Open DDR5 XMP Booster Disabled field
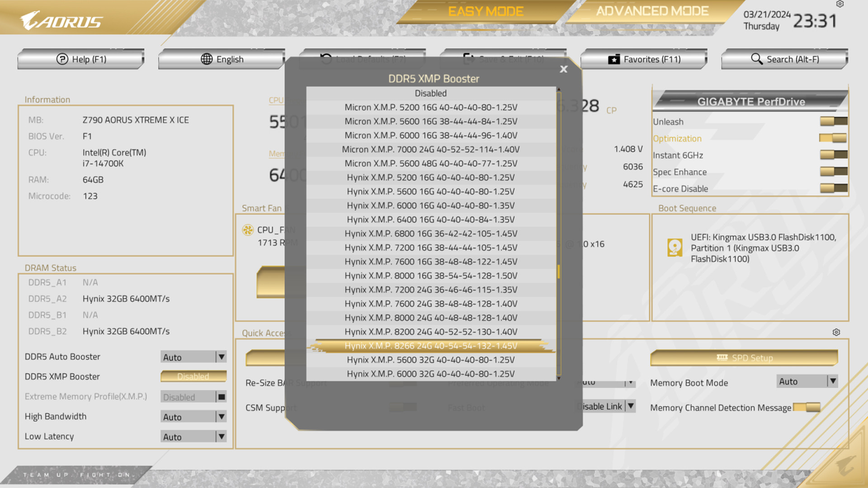 [x=193, y=376]
